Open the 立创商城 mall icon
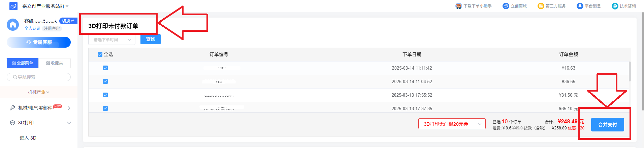This screenshot has height=148, width=644. tap(506, 6)
